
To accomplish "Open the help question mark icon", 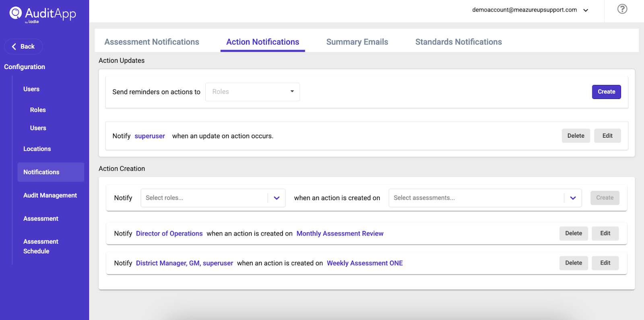I will point(622,9).
